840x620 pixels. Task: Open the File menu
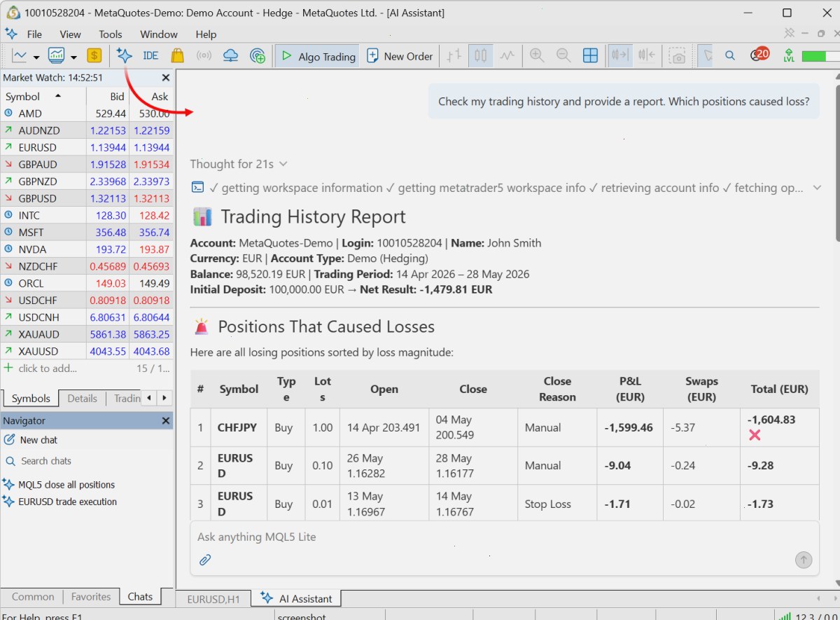coord(34,34)
